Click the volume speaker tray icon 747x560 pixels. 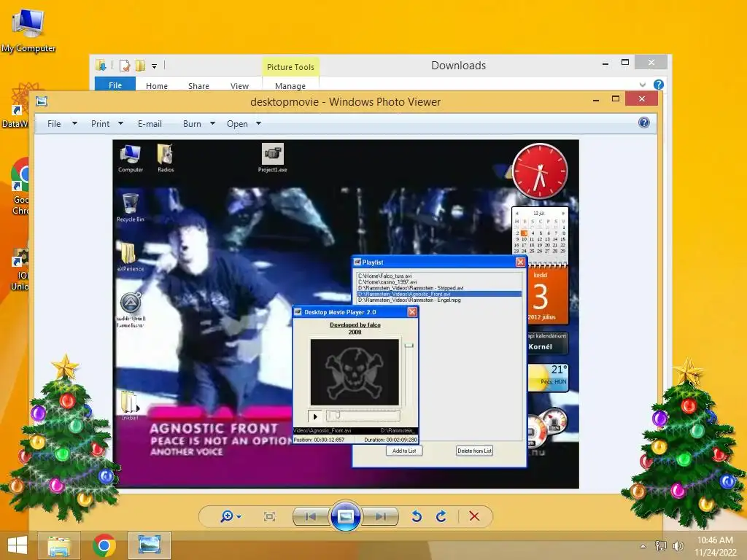678,545
